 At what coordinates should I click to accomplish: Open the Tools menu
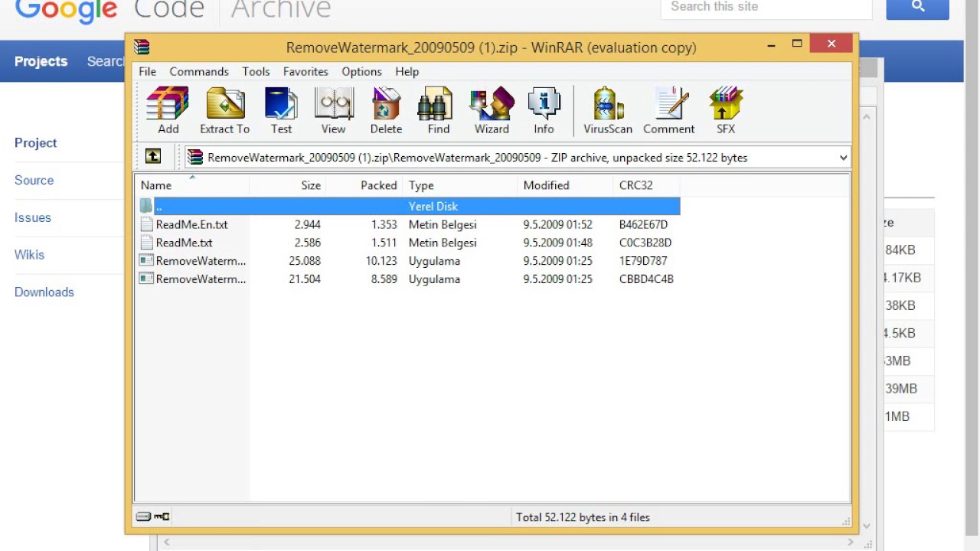(x=256, y=71)
